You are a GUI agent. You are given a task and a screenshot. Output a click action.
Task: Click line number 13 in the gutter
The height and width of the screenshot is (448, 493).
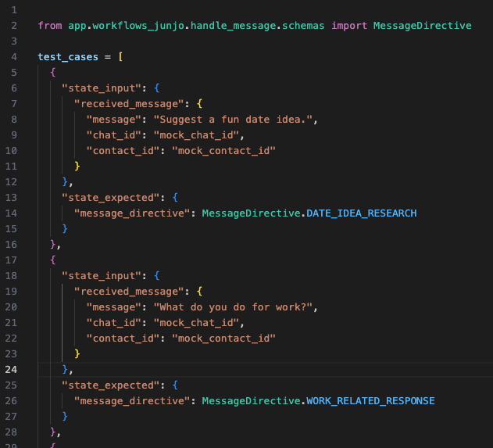click(11, 198)
